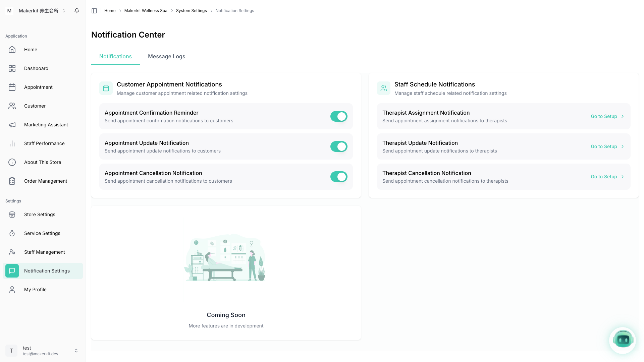Toggle the sidebar panel icon
The image size is (644, 362).
click(94, 11)
